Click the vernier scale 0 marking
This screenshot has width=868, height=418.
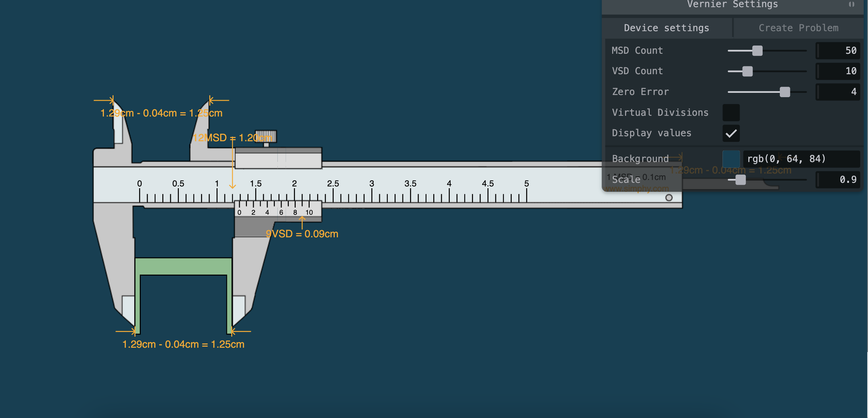239,213
